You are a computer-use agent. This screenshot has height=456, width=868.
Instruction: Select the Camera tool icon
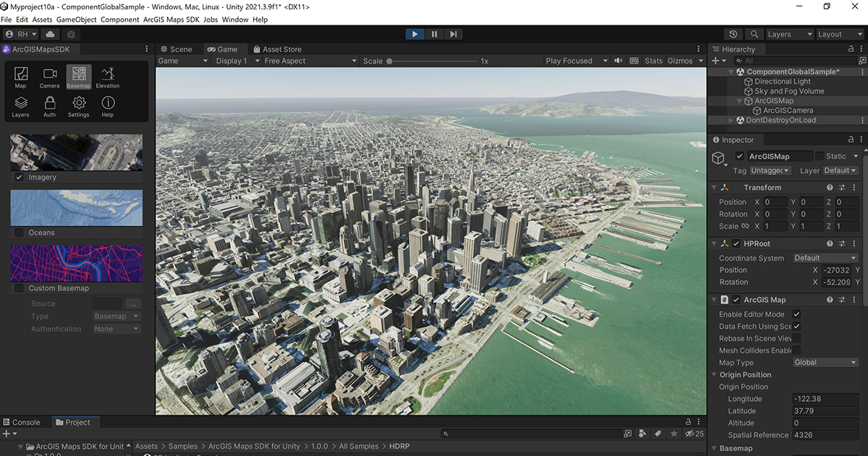click(x=49, y=76)
